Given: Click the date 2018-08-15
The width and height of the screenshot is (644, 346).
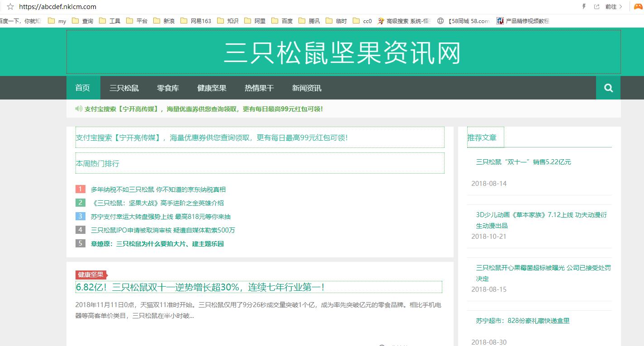Looking at the screenshot, I should (x=489, y=289).
